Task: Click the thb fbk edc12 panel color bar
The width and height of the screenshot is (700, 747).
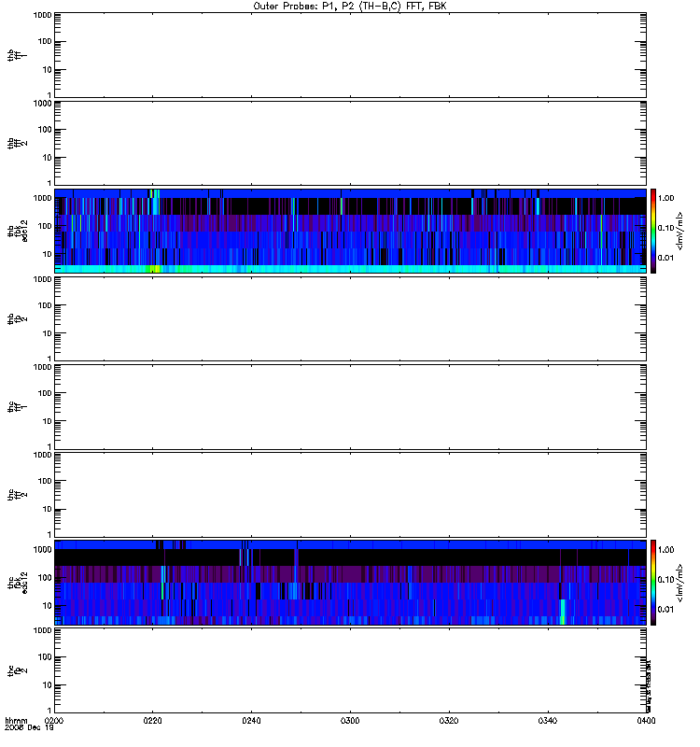Action: (653, 231)
